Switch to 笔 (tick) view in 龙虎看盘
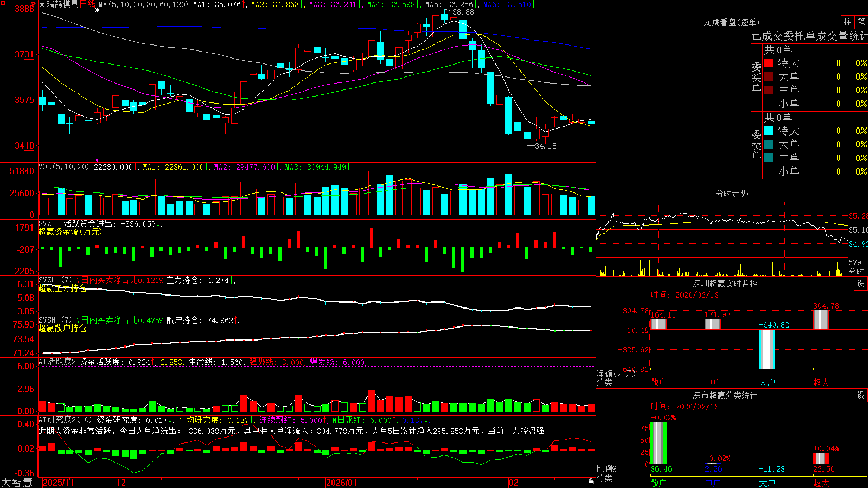The height and width of the screenshot is (488, 868). click(x=861, y=22)
